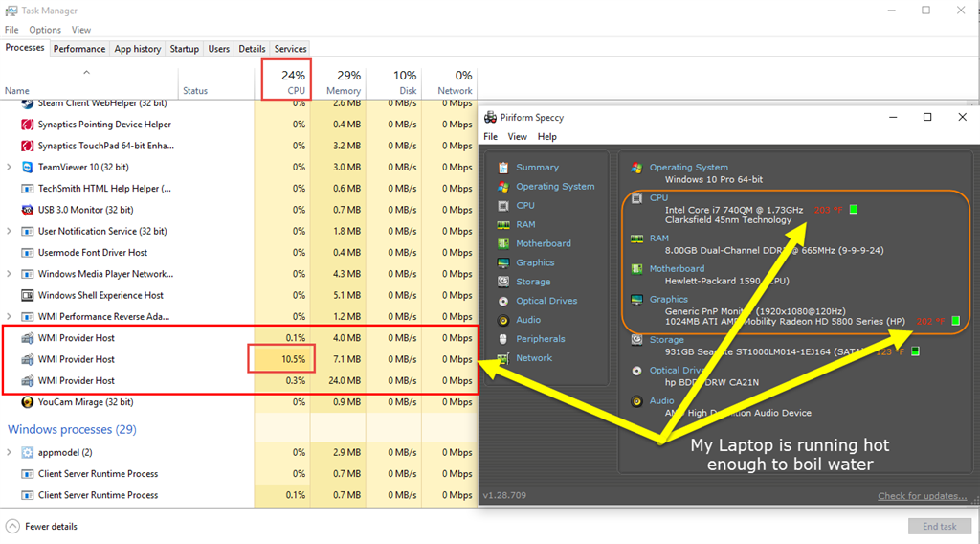Click the USB 3.0 Monitor process icon

[x=28, y=210]
